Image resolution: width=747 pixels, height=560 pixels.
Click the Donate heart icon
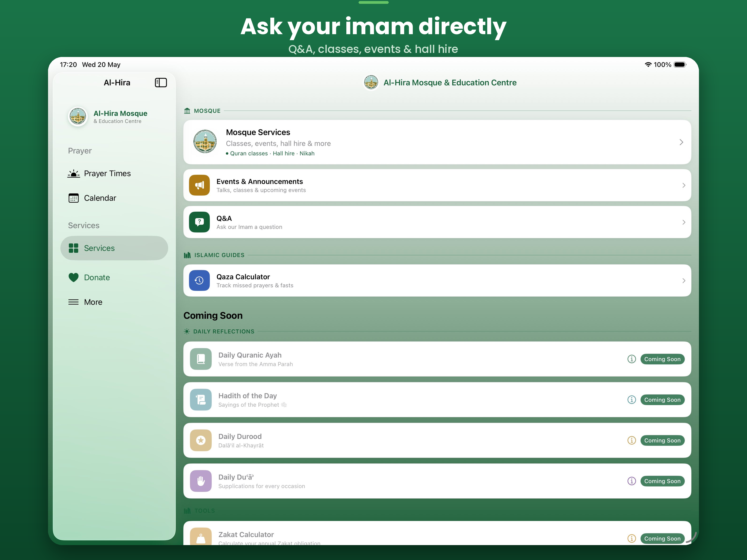tap(73, 278)
